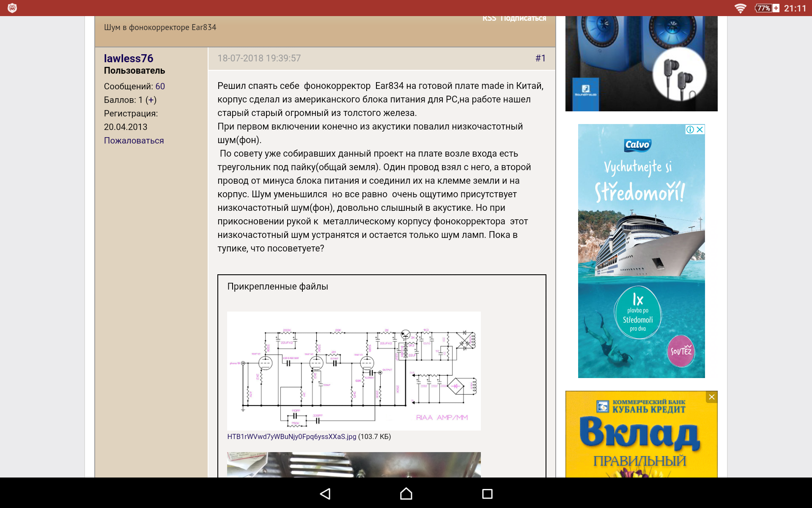
Task: Open the RIAA amp schematic thumbnail
Action: tap(354, 371)
